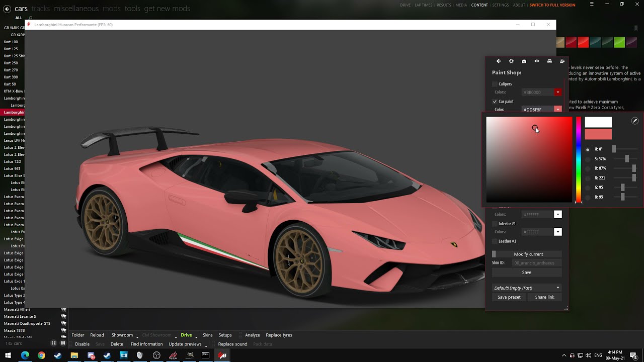Click the volume icon in system tray
The image size is (644, 362).
(589, 355)
